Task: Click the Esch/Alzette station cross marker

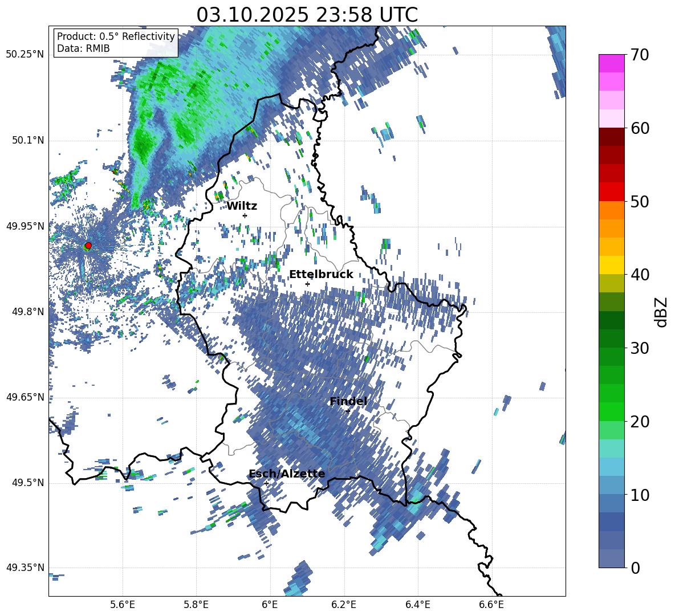Action: [x=266, y=483]
